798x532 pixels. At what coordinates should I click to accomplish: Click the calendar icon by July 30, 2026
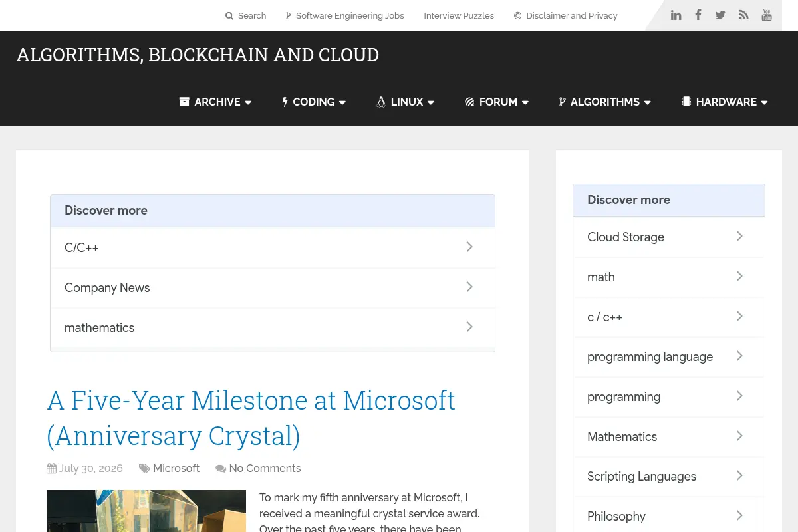click(x=51, y=468)
